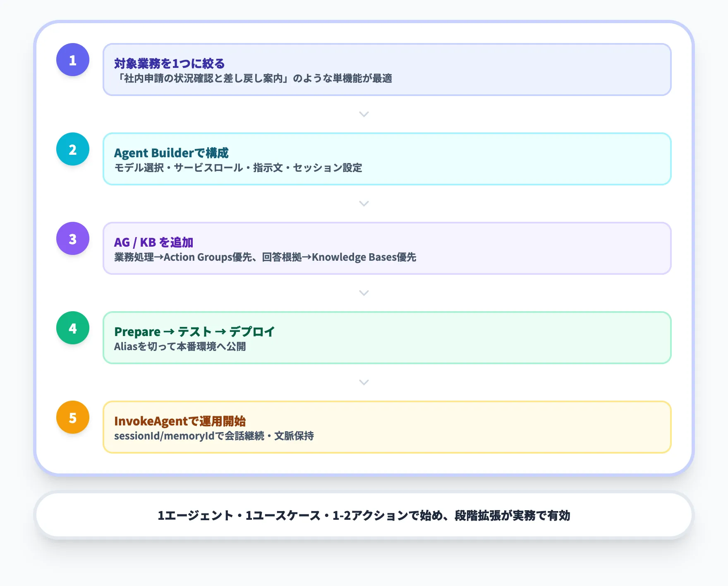The image size is (728, 586).
Task: Click the violet badge numbered 3
Action: pos(72,239)
